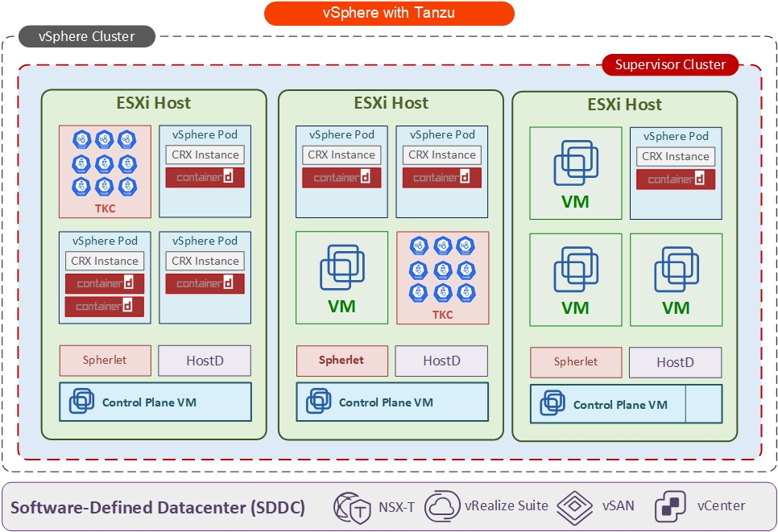Select the HostD box in the right host
The image size is (778, 532).
675,363
